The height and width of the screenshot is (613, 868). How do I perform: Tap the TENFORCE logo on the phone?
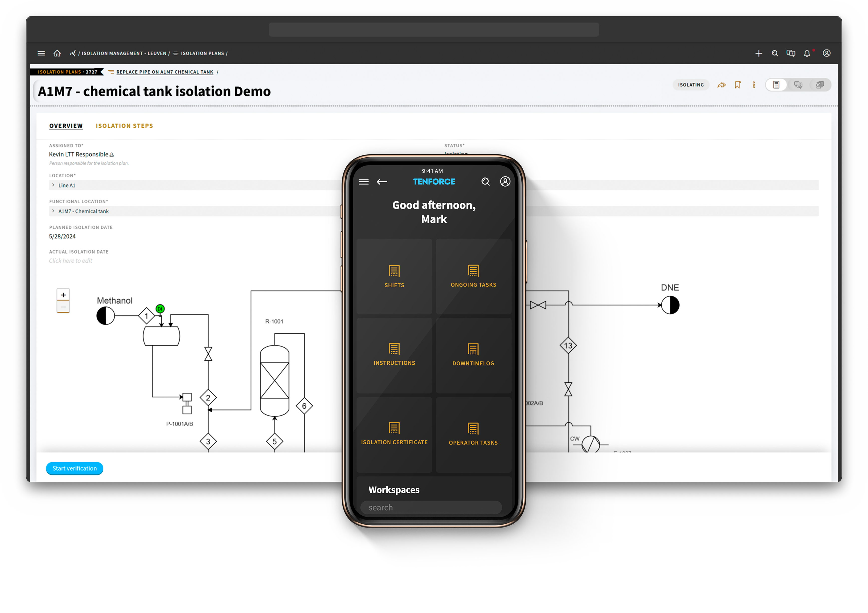coord(434,182)
